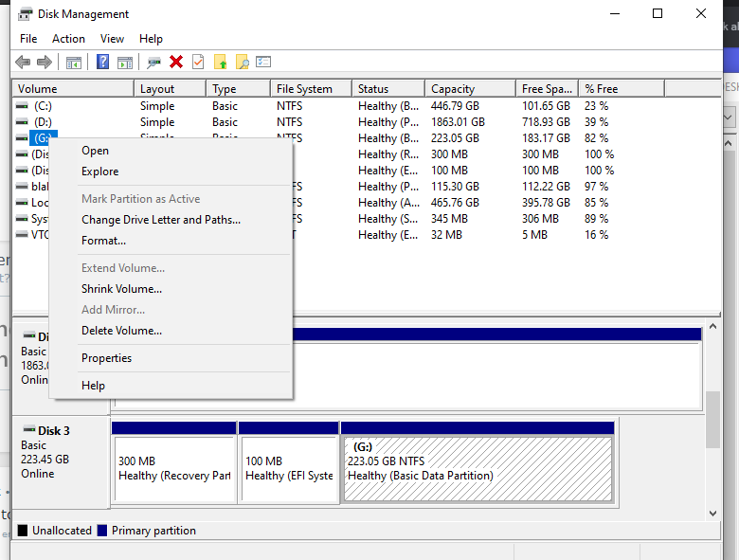Viewport: 739px width, 560px height.
Task: Click the Show/Hide Console Tree icon
Action: [x=73, y=63]
